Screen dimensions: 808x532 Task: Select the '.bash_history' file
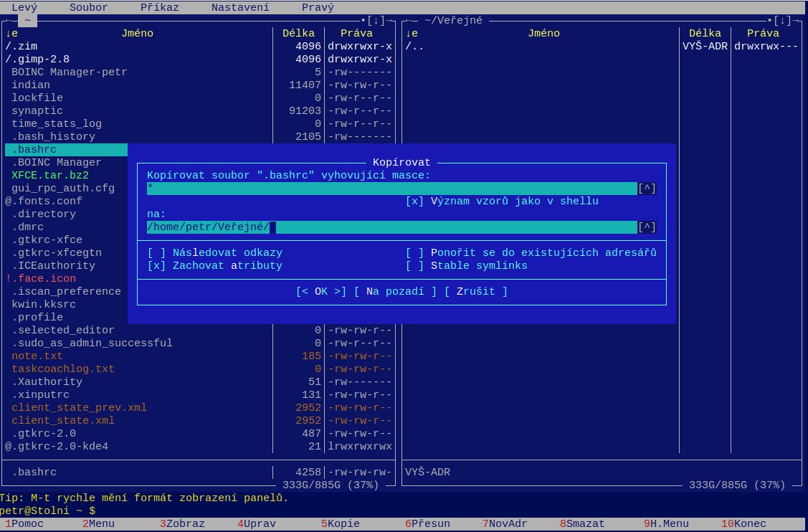coord(199,137)
